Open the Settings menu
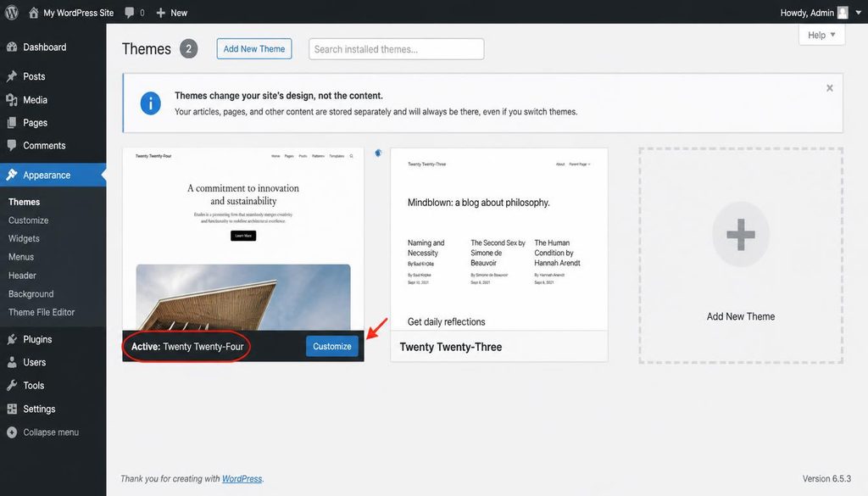Screen dimensions: 868x496 pos(39,409)
